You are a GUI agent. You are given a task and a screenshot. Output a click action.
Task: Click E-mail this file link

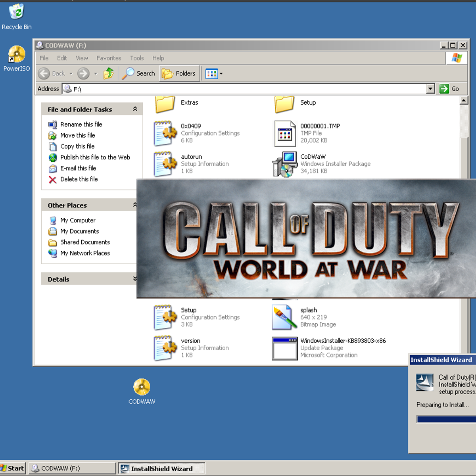(x=78, y=168)
